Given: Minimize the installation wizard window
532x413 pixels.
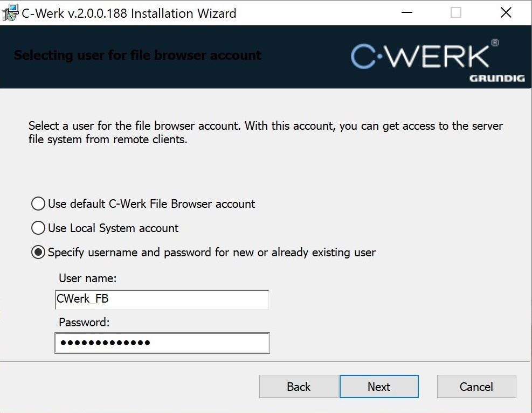Looking at the screenshot, I should click(406, 13).
